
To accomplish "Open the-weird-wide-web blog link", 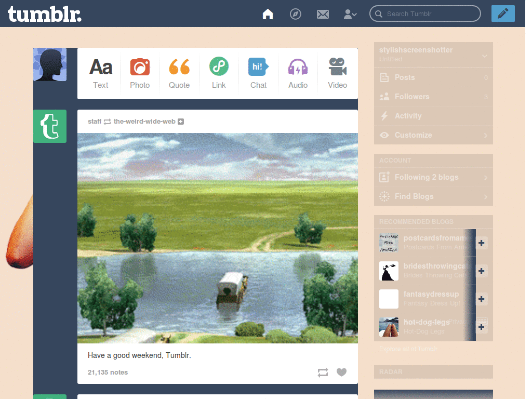I will pos(144,122).
